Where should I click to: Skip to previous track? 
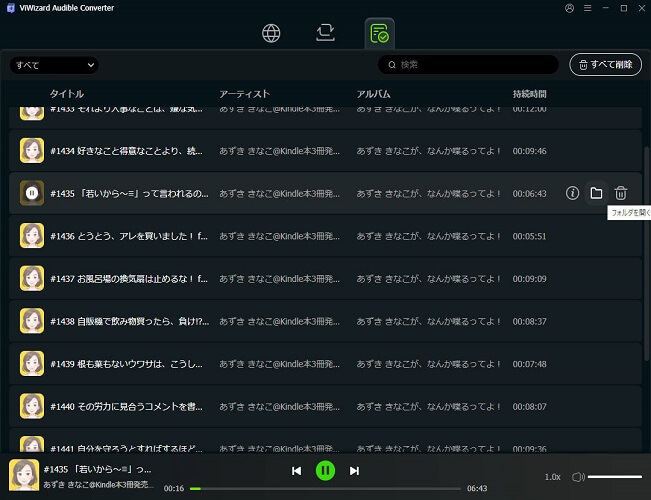[x=296, y=471]
